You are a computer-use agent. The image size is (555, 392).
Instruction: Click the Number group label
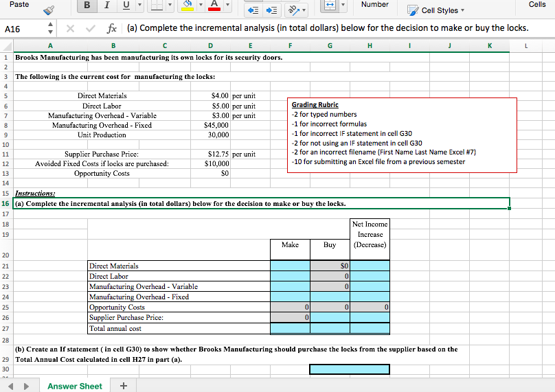(x=374, y=4)
